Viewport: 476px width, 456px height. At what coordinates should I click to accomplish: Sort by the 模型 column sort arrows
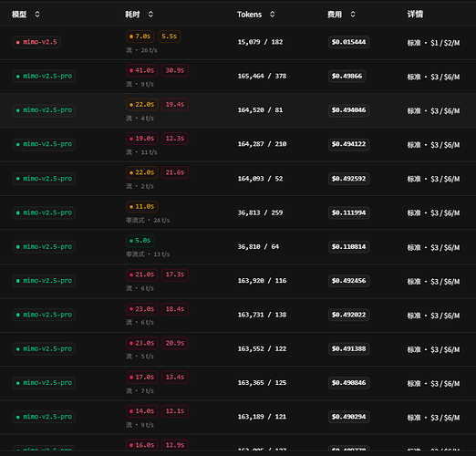click(x=37, y=15)
